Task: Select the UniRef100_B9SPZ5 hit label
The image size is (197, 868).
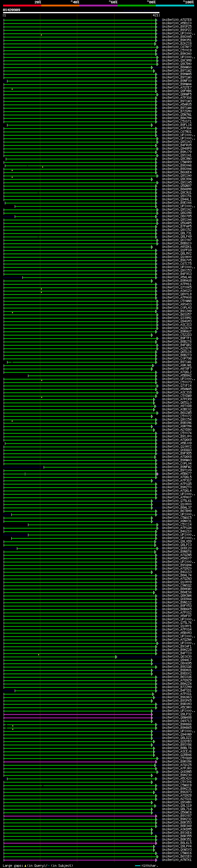Action: (176, 27)
